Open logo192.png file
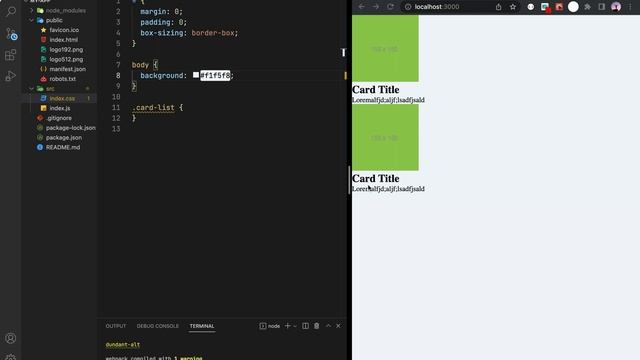 tap(66, 49)
